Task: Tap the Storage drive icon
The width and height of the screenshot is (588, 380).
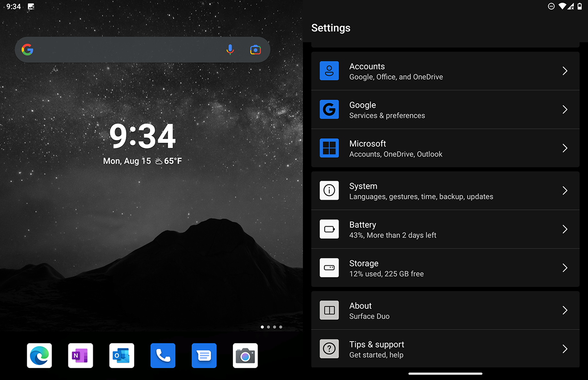Action: point(329,268)
